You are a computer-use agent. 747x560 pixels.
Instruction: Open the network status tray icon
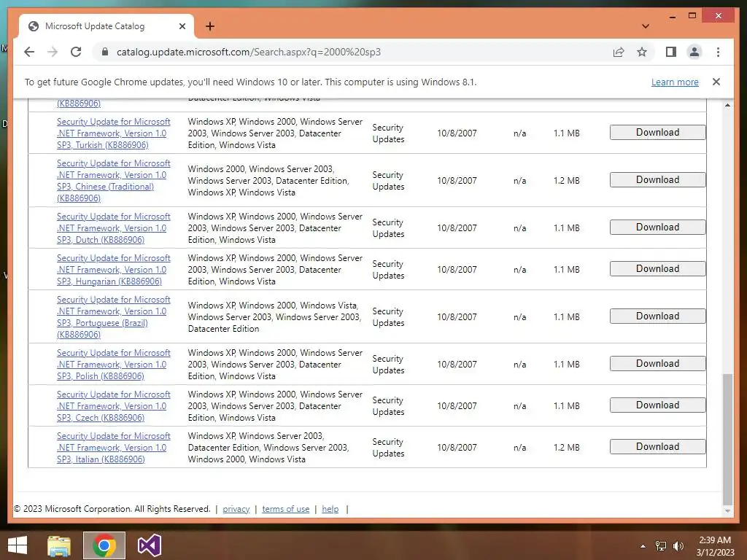point(661,546)
